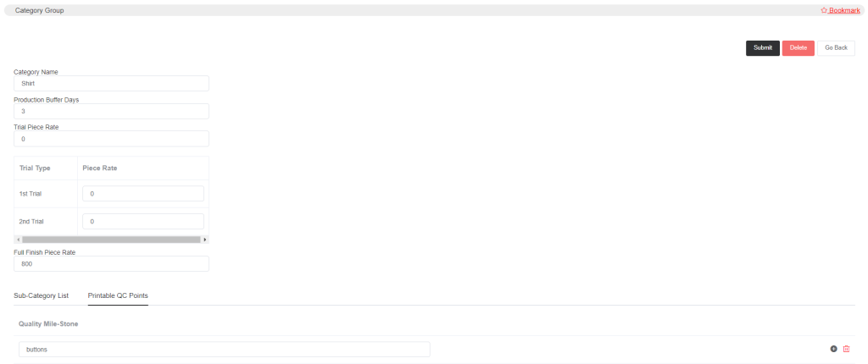Click the Full Finish Piece Rate field
Viewport: 868px width, 364px height.
pos(111,264)
